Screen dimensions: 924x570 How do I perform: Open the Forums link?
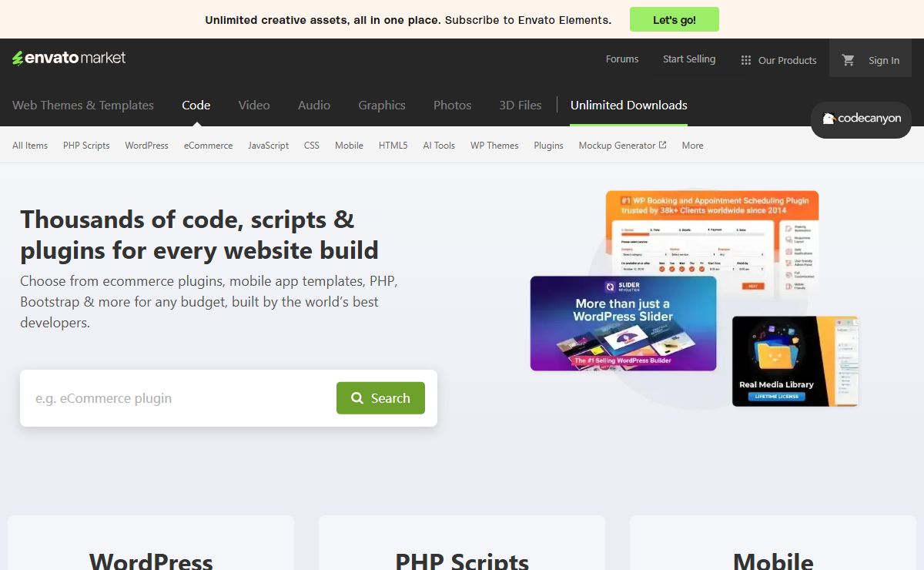pos(622,59)
